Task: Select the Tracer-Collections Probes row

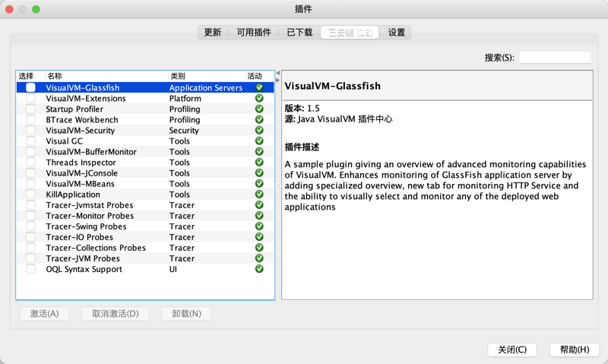Action: click(145, 248)
